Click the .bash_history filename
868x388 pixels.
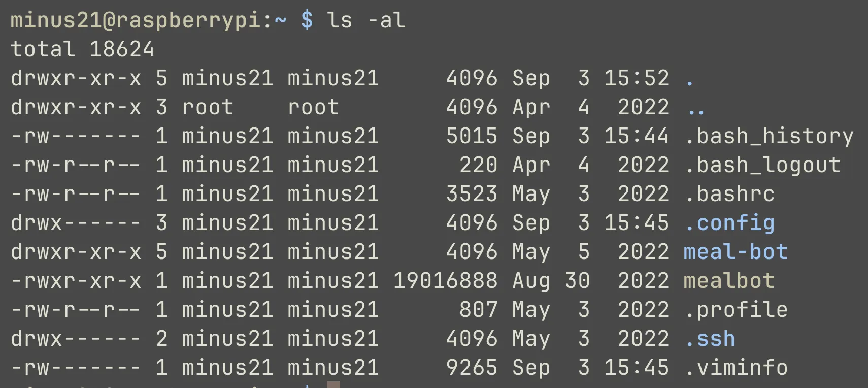[769, 136]
